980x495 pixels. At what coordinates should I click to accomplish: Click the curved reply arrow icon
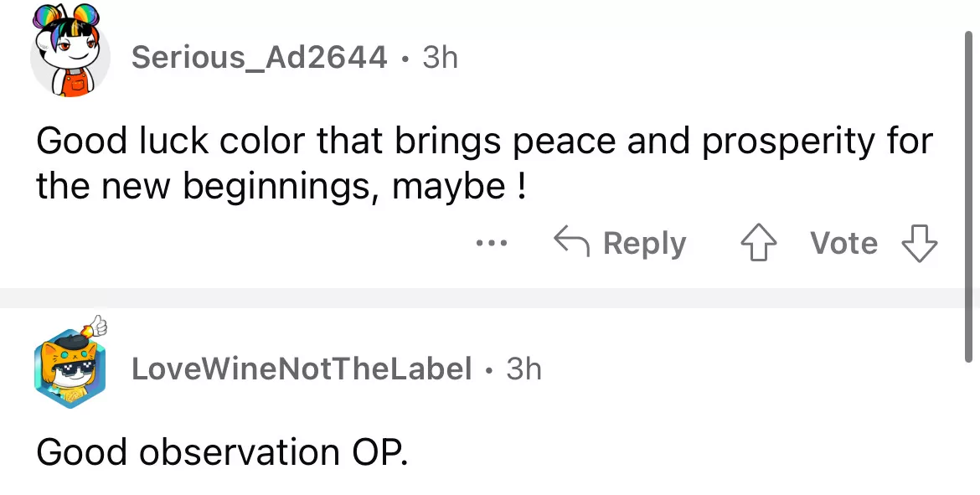[571, 244]
